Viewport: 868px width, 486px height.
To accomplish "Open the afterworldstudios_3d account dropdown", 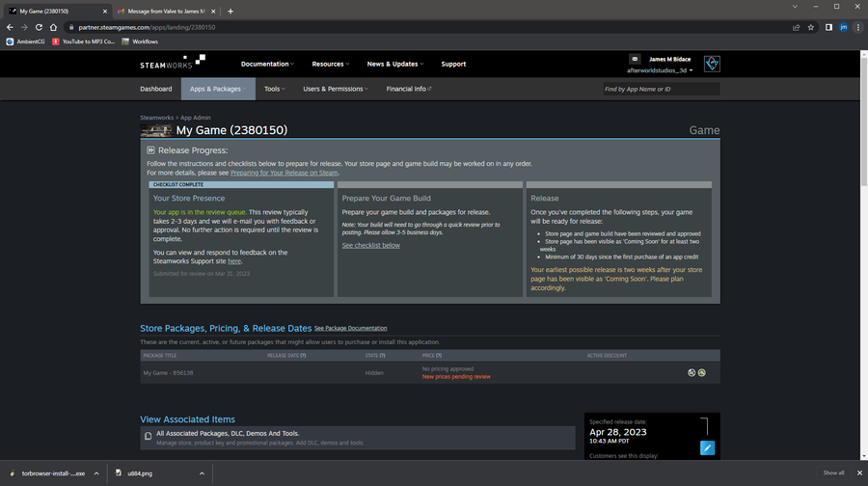I will tap(660, 70).
